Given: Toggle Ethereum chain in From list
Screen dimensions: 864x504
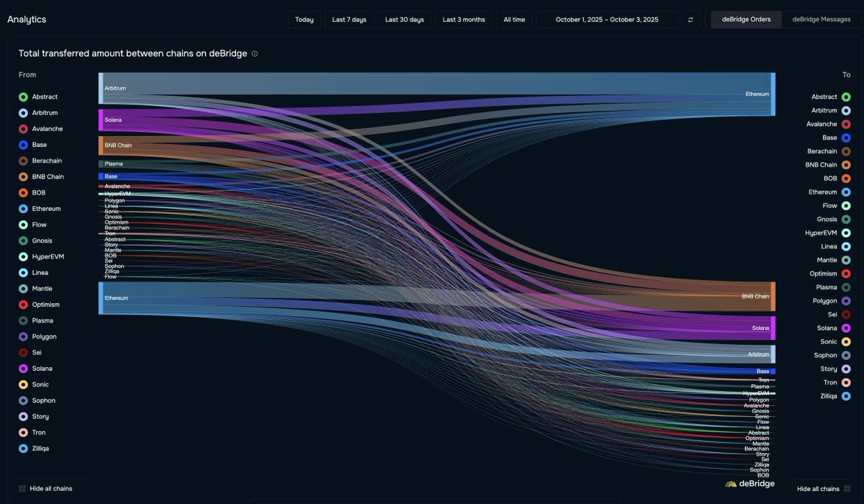Looking at the screenshot, I should pyautogui.click(x=40, y=209).
